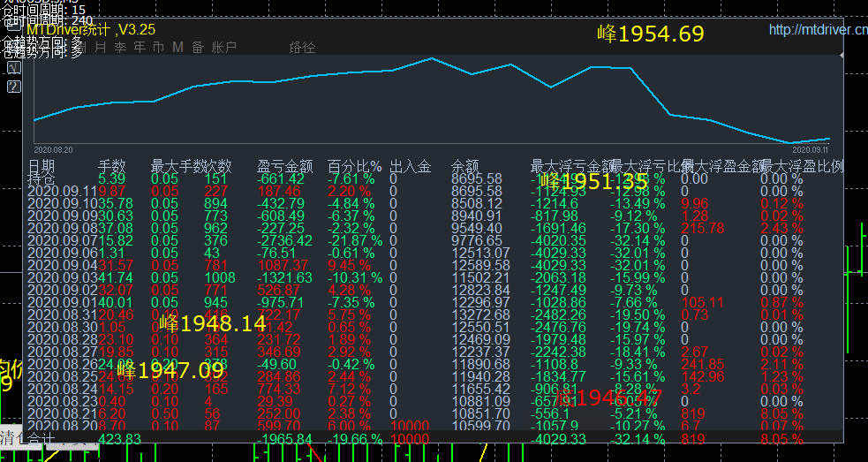The height and width of the screenshot is (462, 868).
Task: Click percentage 9.45 %
Action: coord(350,265)
